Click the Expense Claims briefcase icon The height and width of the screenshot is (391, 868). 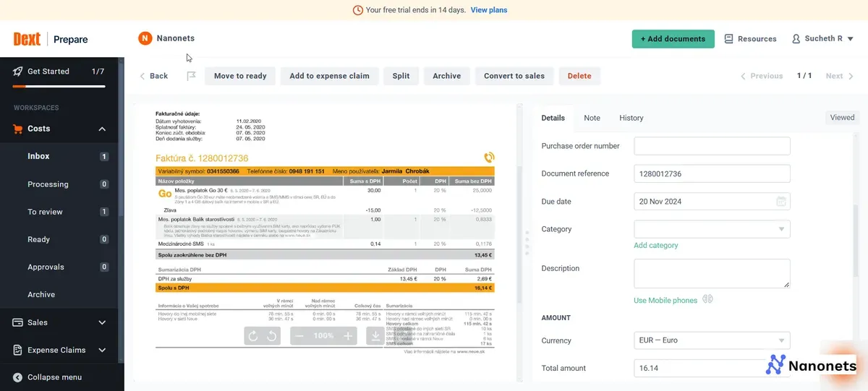click(x=18, y=350)
